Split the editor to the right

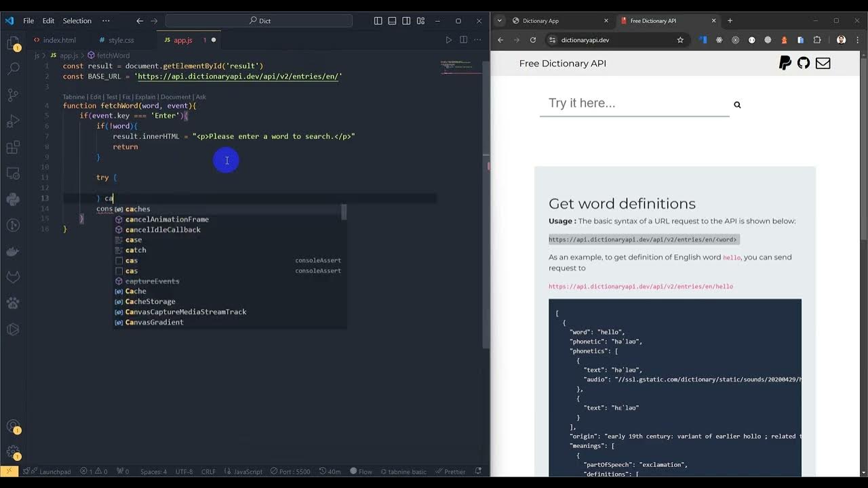click(x=463, y=40)
